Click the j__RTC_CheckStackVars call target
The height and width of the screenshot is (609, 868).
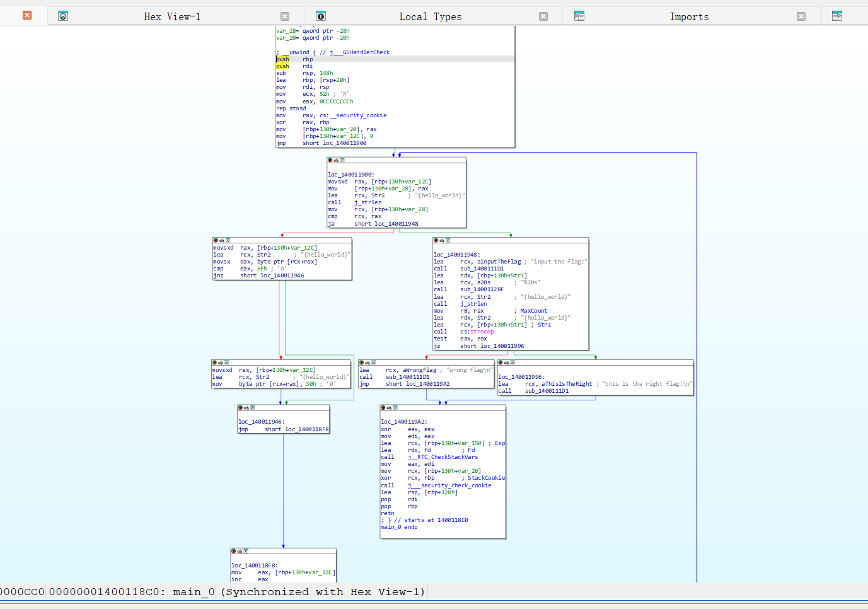[x=443, y=457]
